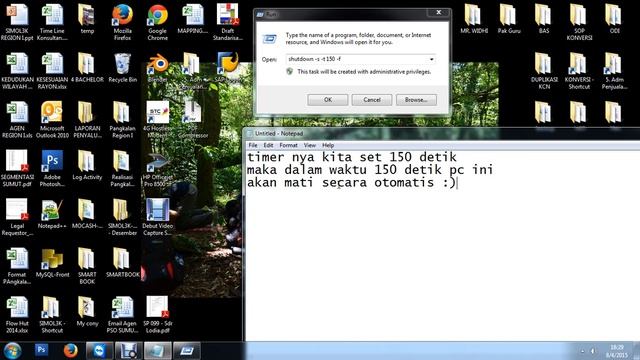Open the Mozilla Firefox desktop shortcut

pyautogui.click(x=122, y=22)
